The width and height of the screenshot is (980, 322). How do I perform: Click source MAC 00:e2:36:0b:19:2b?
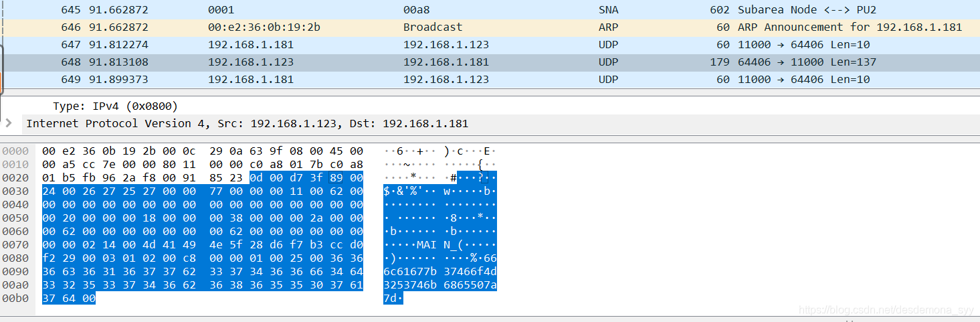point(264,27)
